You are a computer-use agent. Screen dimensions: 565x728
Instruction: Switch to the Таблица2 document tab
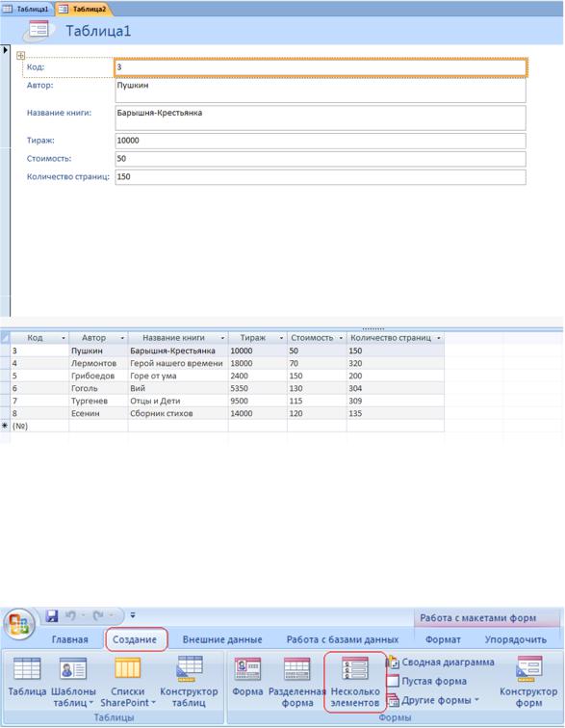pyautogui.click(x=84, y=9)
